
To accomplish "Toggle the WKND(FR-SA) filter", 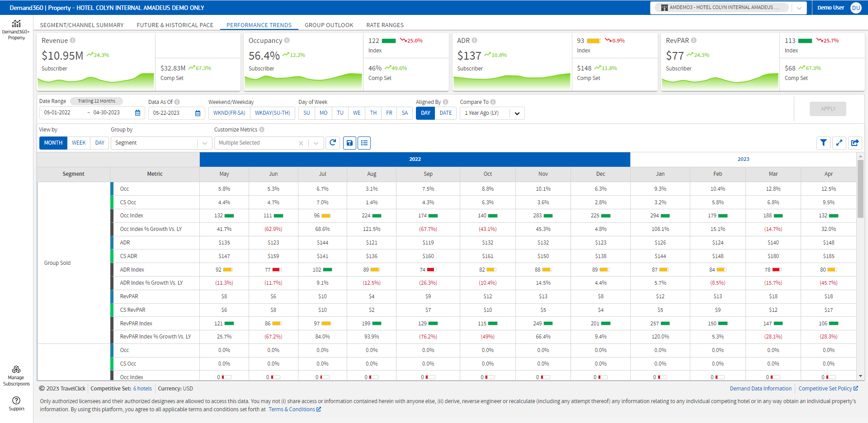I will [x=229, y=113].
